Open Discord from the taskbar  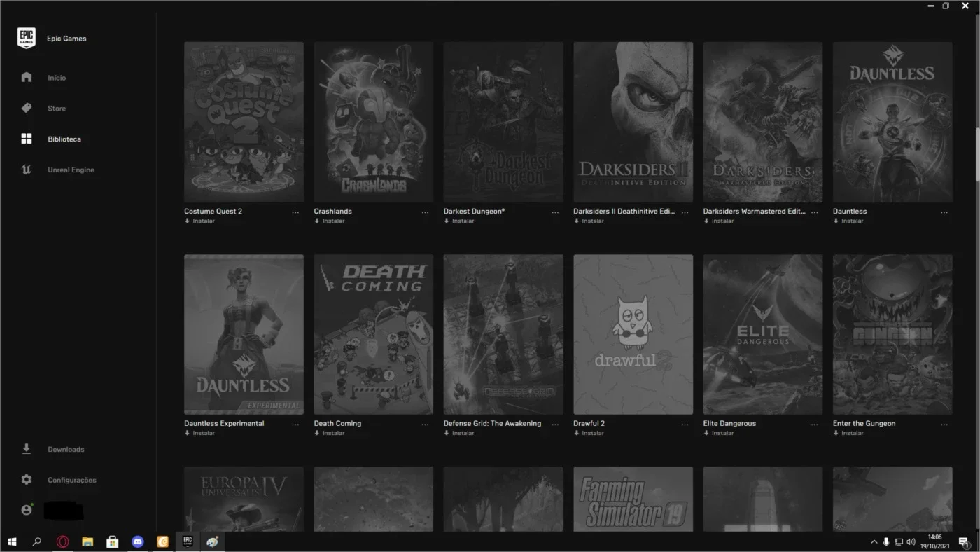[x=138, y=541]
